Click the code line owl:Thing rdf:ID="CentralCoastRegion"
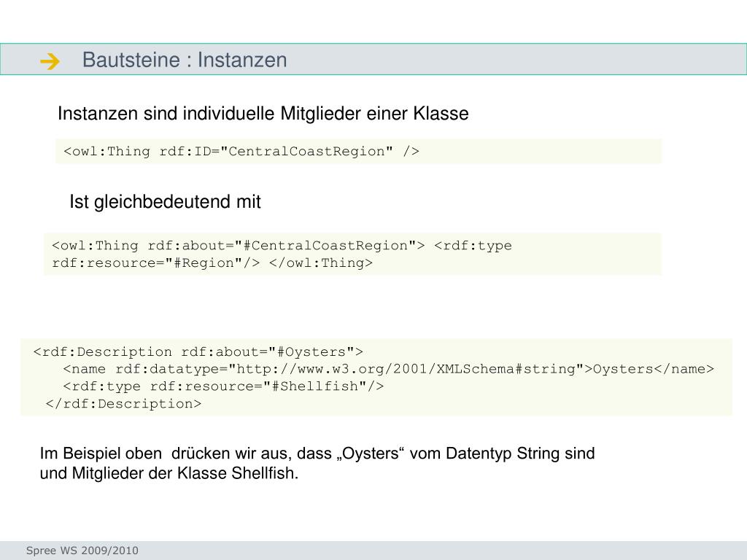 241,152
